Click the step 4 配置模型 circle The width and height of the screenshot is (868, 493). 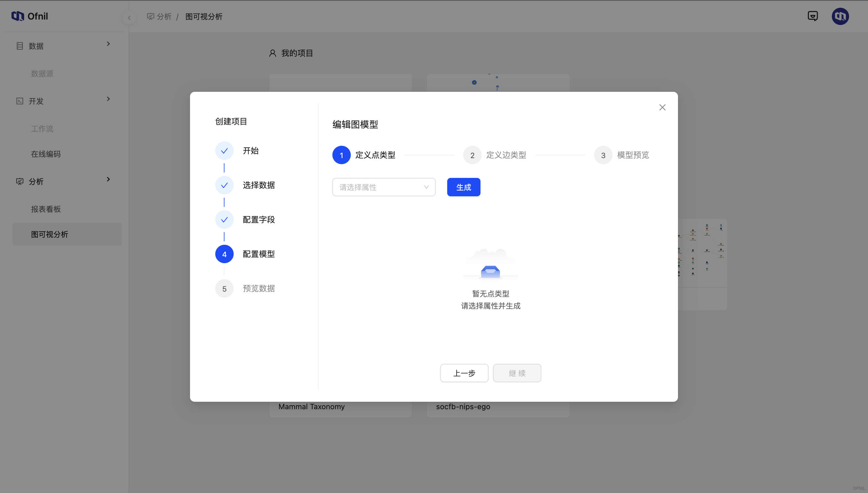tap(224, 254)
